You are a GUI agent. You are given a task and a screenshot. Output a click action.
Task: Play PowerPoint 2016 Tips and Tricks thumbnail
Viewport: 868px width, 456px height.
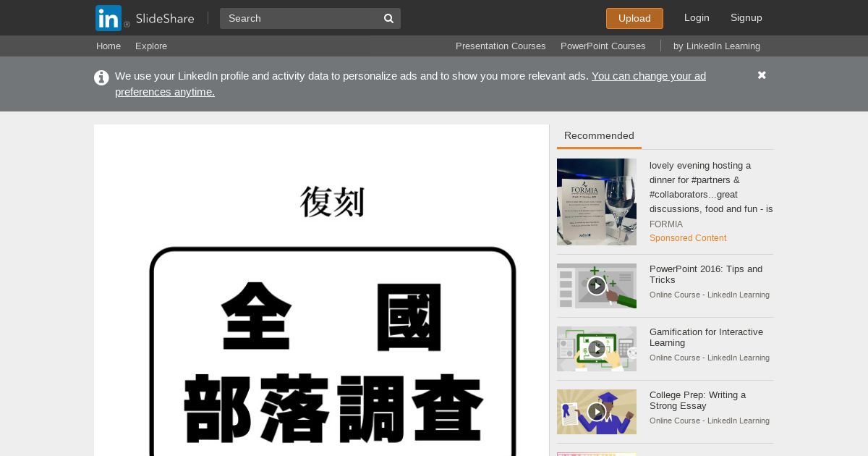point(597,286)
